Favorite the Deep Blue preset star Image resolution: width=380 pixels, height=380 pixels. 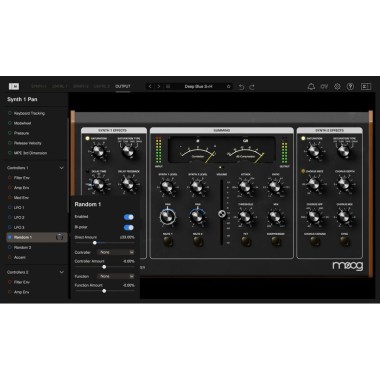[228, 87]
